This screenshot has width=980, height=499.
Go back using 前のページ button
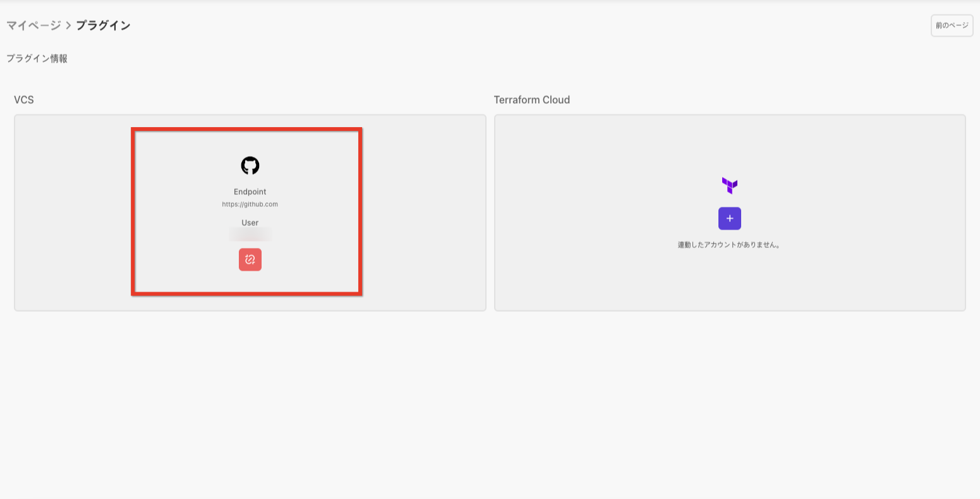point(952,26)
